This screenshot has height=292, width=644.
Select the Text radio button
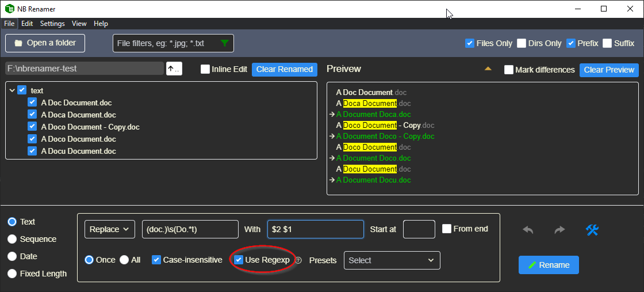12,222
